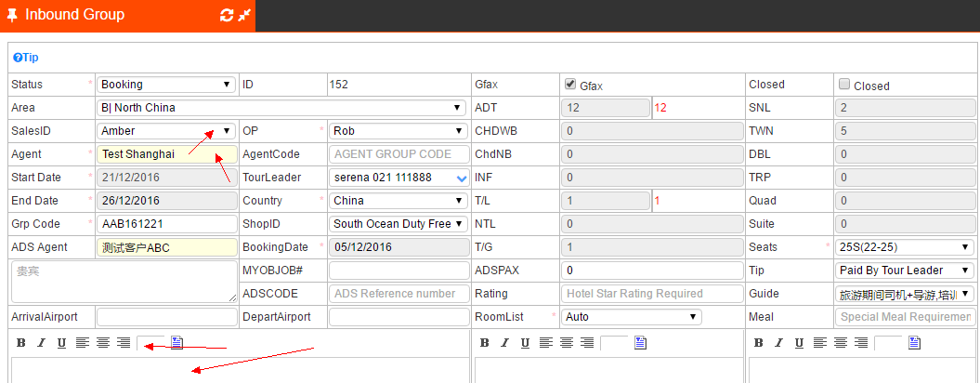Expand the Country dropdown set to China
Image resolution: width=980 pixels, height=383 pixels.
399,201
